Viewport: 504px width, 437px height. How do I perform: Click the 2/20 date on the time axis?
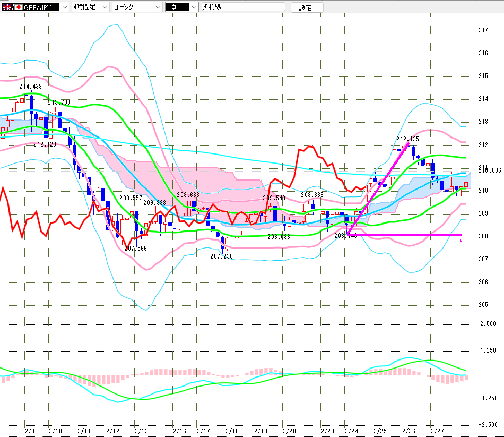click(x=289, y=431)
